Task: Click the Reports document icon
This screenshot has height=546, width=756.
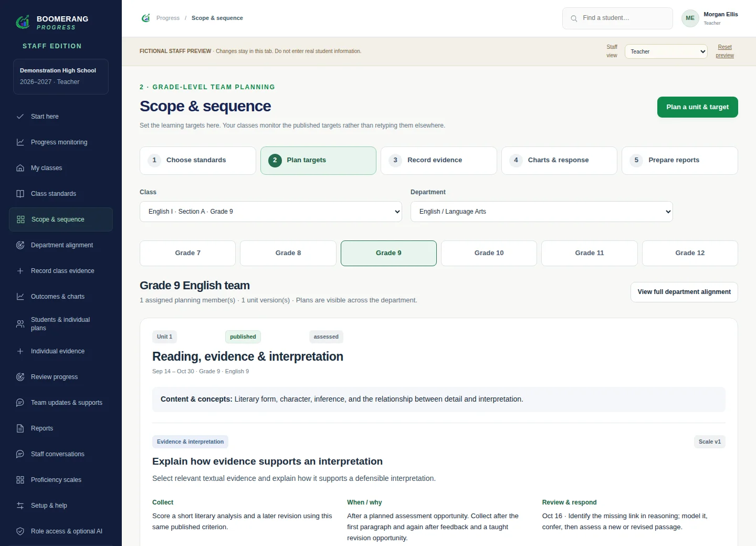Action: [x=20, y=428]
